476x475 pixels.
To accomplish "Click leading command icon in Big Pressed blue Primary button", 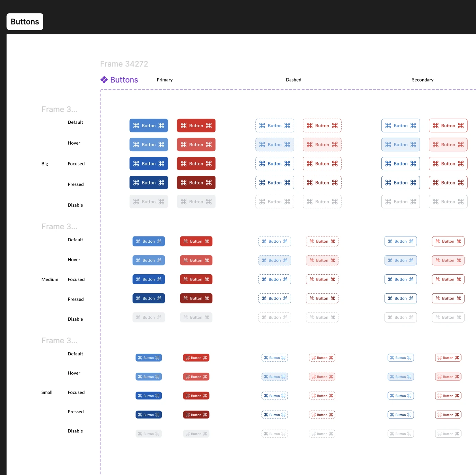I will tap(136, 183).
